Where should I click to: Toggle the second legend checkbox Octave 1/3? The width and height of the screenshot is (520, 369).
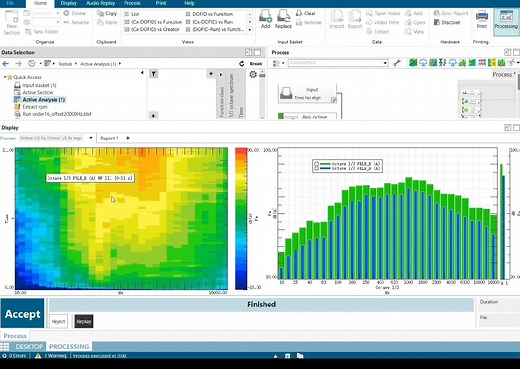click(x=317, y=169)
